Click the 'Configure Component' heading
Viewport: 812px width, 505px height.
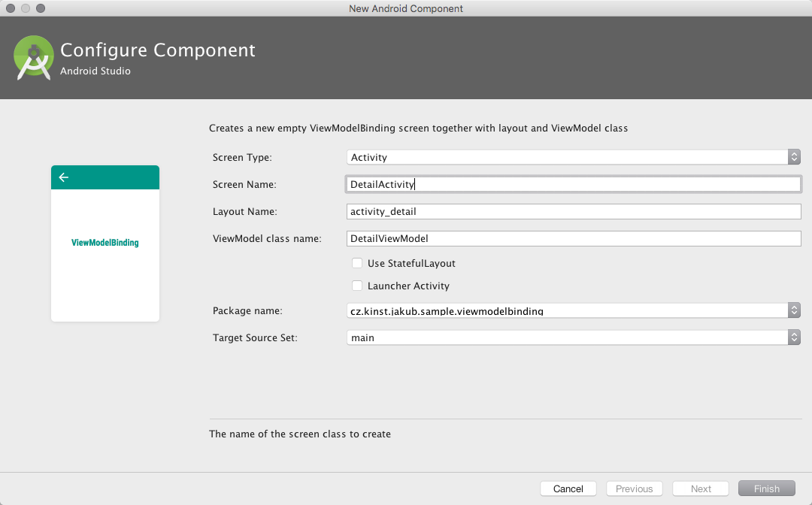(x=158, y=50)
